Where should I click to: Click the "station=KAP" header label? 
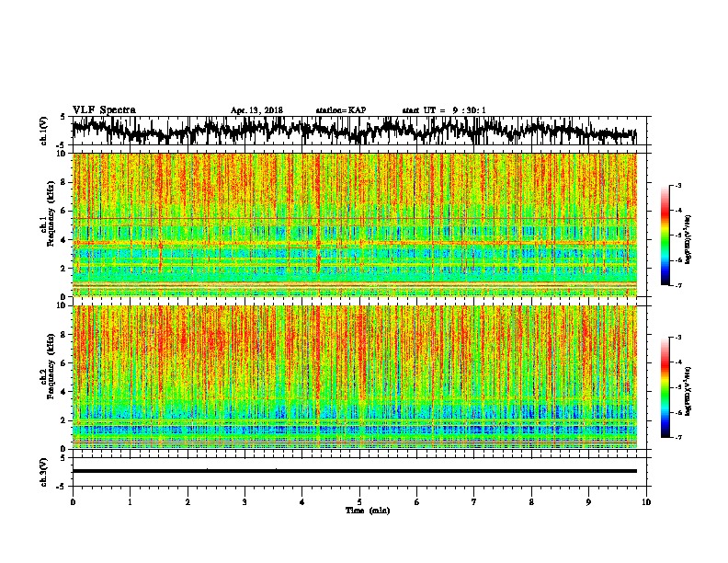point(341,110)
